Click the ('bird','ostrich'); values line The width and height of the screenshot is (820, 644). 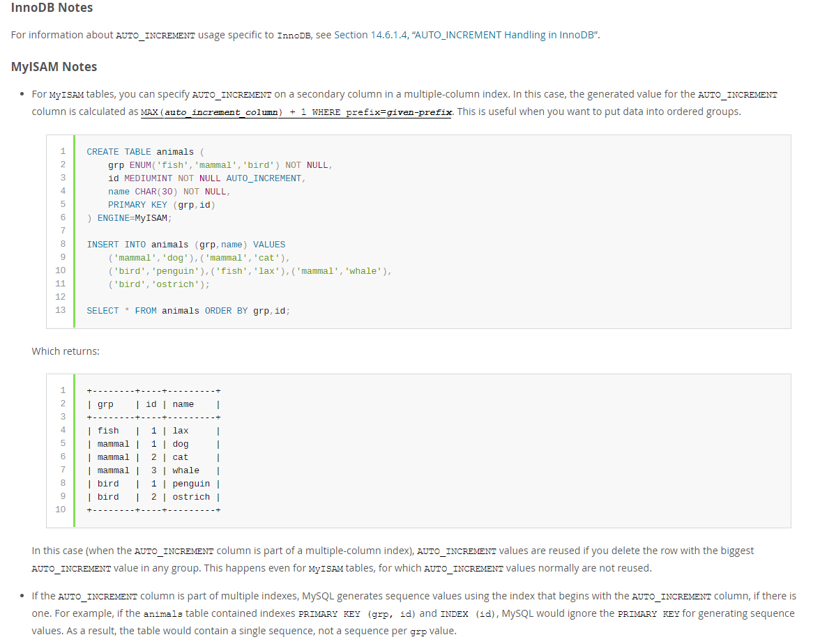[159, 284]
